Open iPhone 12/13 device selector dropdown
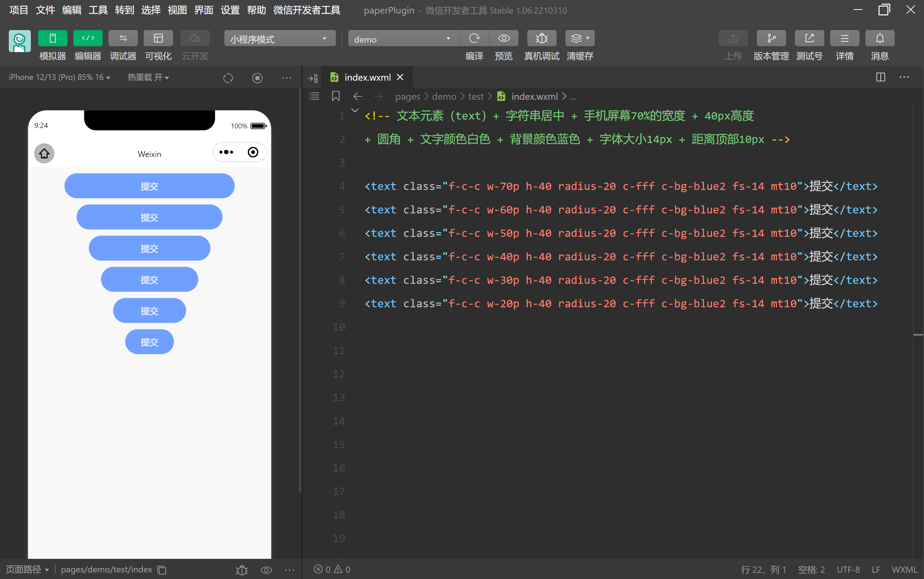 point(59,77)
